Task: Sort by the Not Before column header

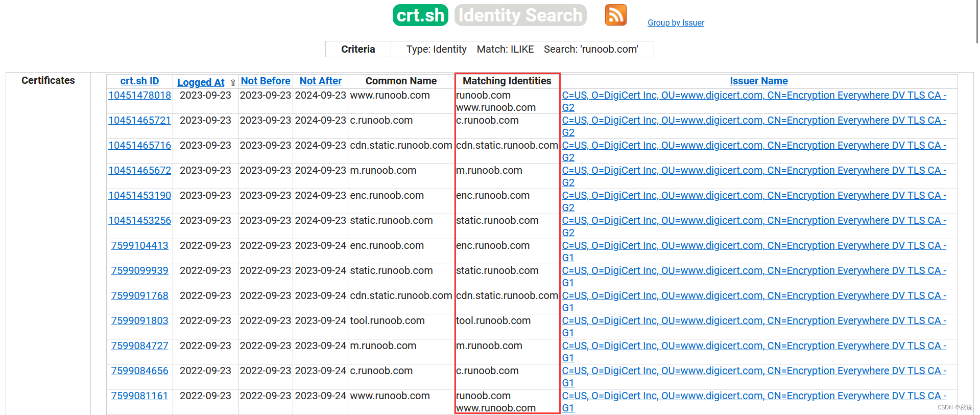Action: click(x=265, y=81)
